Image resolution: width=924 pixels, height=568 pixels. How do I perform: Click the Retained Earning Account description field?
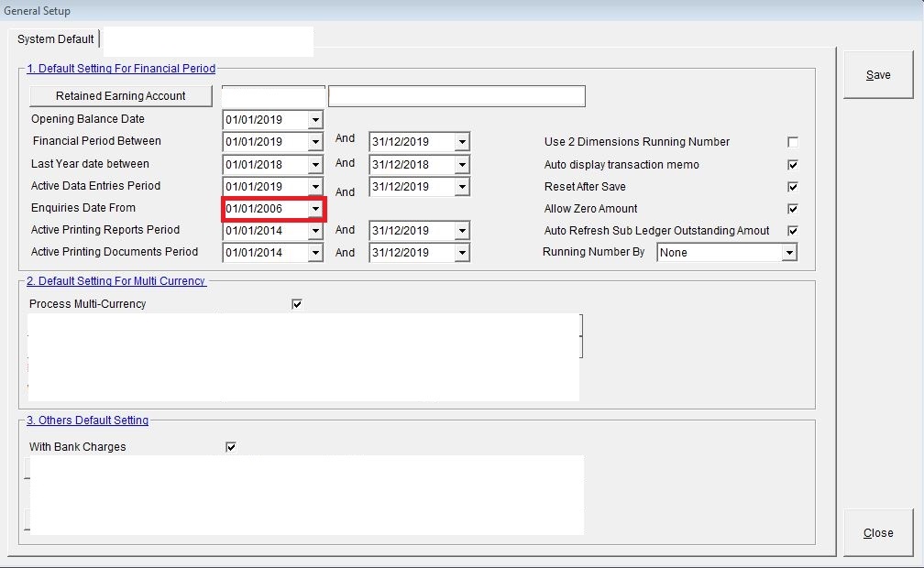(456, 96)
